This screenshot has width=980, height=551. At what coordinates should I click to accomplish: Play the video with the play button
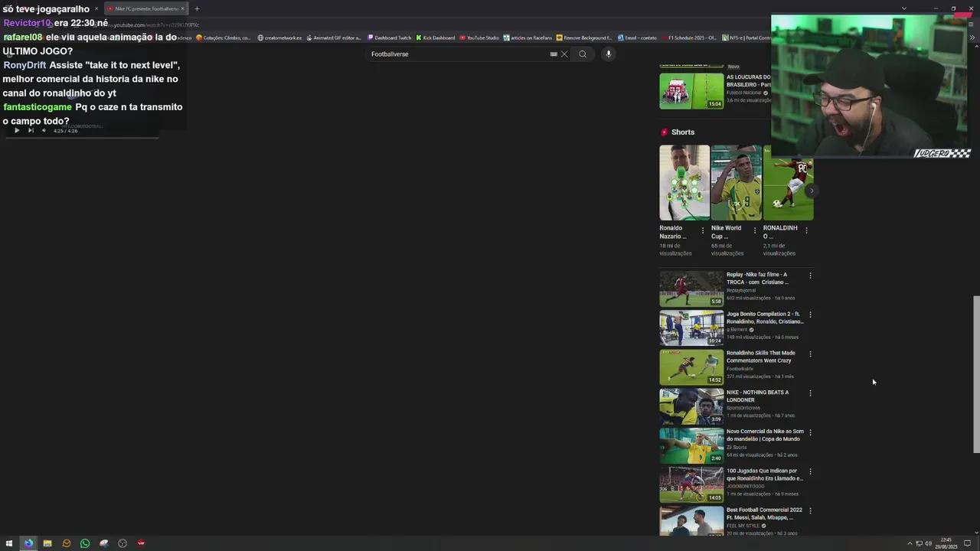click(17, 131)
